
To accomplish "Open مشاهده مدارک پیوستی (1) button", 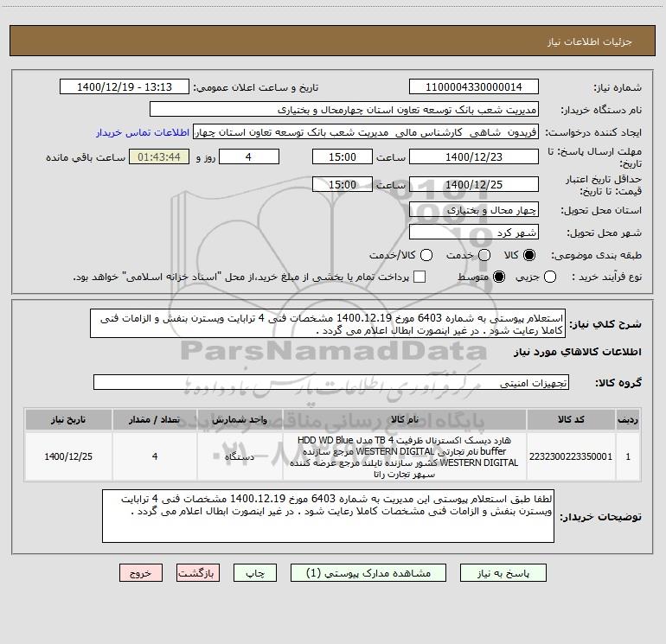I will [368, 573].
